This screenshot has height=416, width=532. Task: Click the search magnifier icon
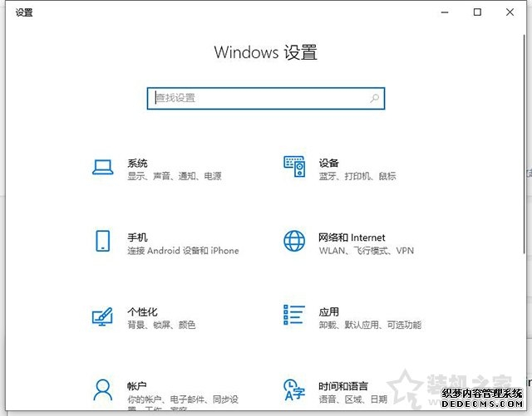[x=374, y=98]
